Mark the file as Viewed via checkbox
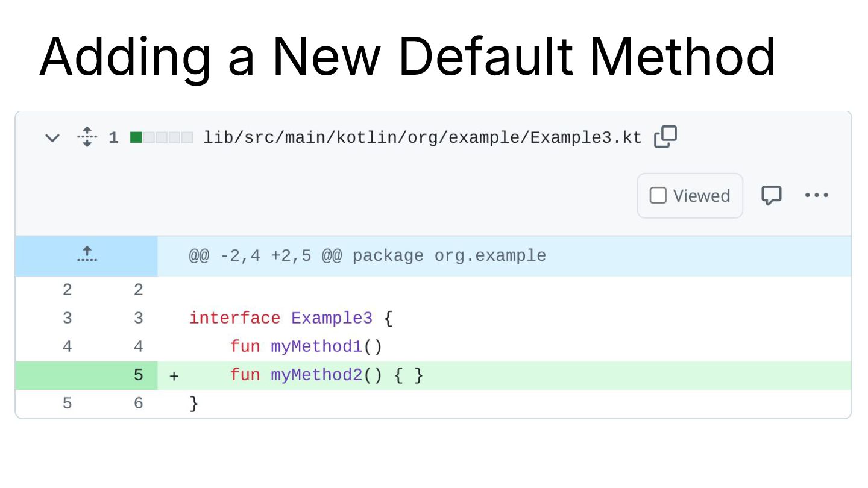This screenshot has width=868, height=488. 658,196
